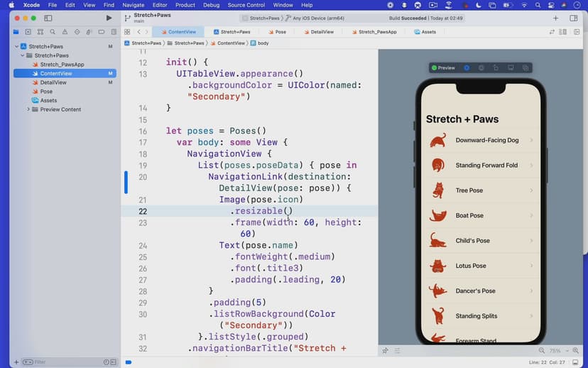
Task: Switch to the DetailView tab
Action: pyautogui.click(x=322, y=32)
